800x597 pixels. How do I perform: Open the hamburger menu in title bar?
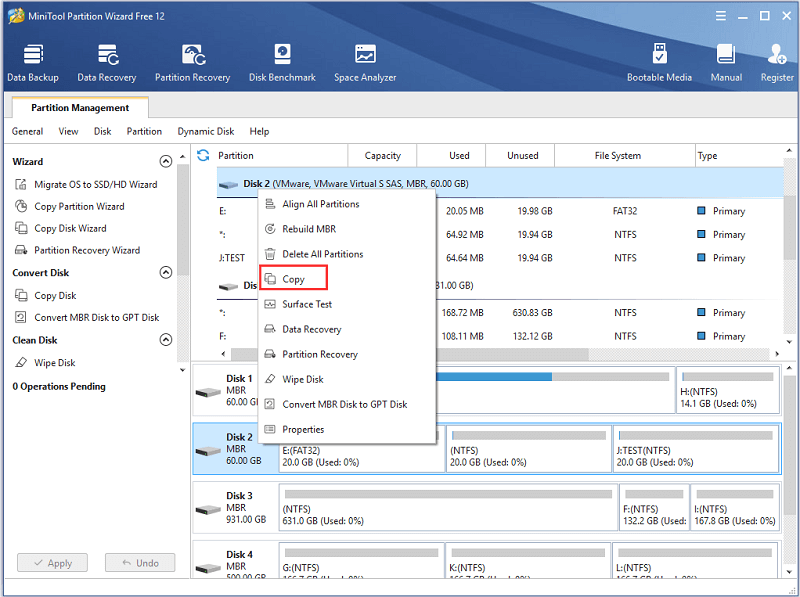[x=721, y=16]
